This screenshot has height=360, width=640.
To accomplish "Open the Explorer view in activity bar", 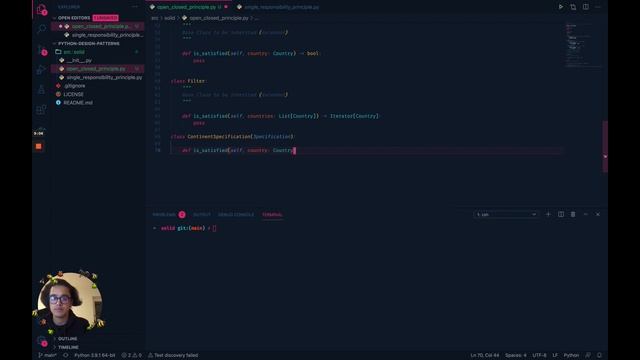I will tap(42, 9).
